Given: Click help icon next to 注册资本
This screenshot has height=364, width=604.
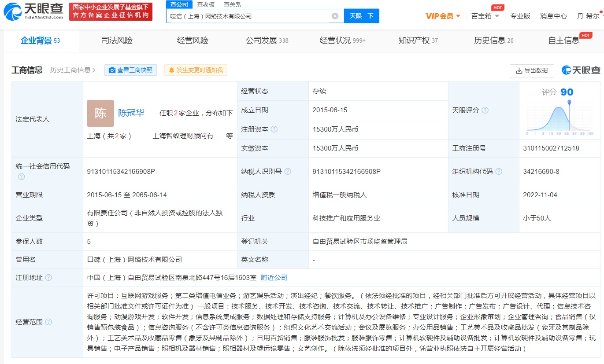Looking at the screenshot, I should click(x=274, y=129).
